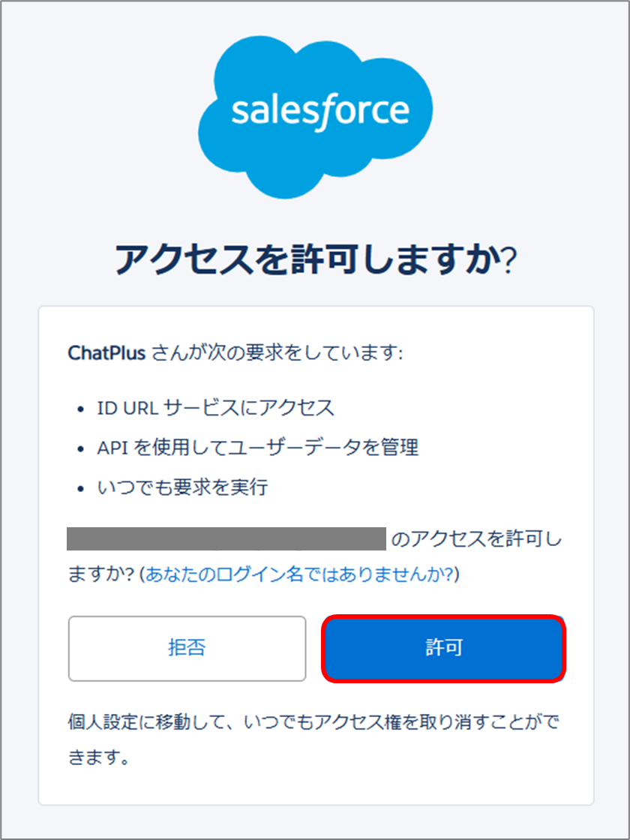Click the API を使用してユーザーデータを管理 permission item
Screen dimensions: 630x840
258,448
